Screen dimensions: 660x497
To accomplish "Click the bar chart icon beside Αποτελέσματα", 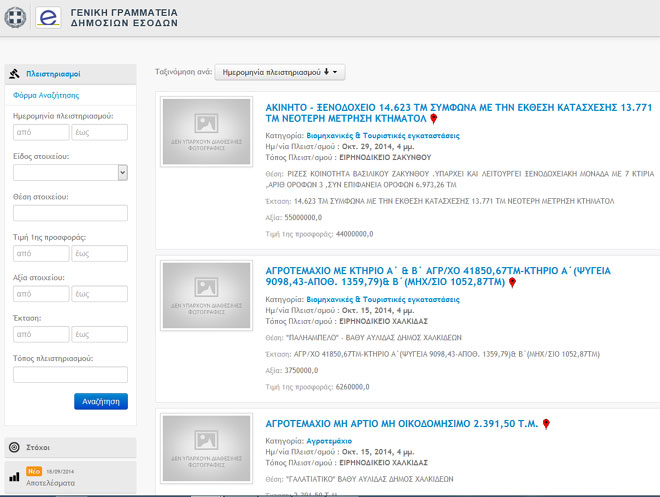I will point(14,478).
